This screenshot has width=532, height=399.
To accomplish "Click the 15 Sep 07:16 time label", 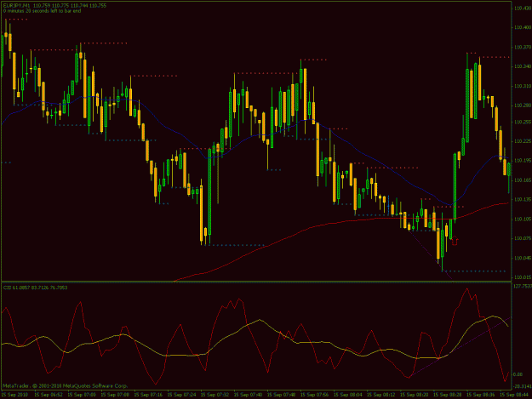I will 148,395.
